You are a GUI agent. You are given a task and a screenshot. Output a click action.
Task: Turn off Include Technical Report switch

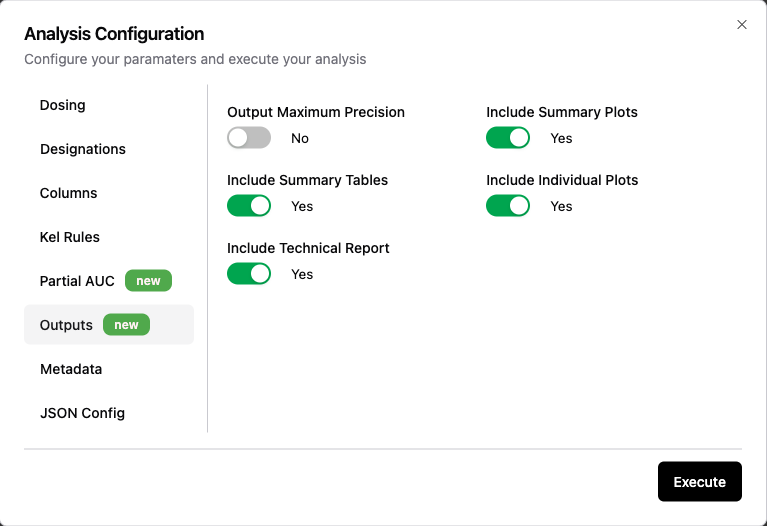click(x=248, y=274)
